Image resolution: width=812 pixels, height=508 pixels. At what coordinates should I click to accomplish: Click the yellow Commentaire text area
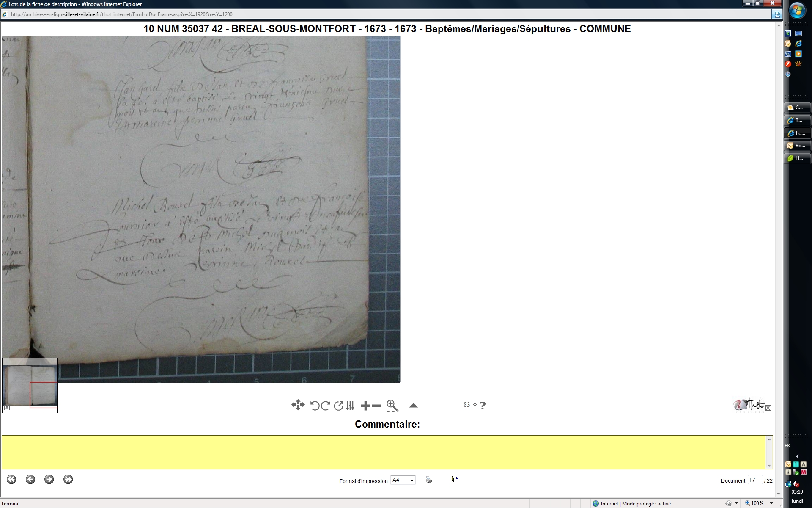tap(384, 452)
